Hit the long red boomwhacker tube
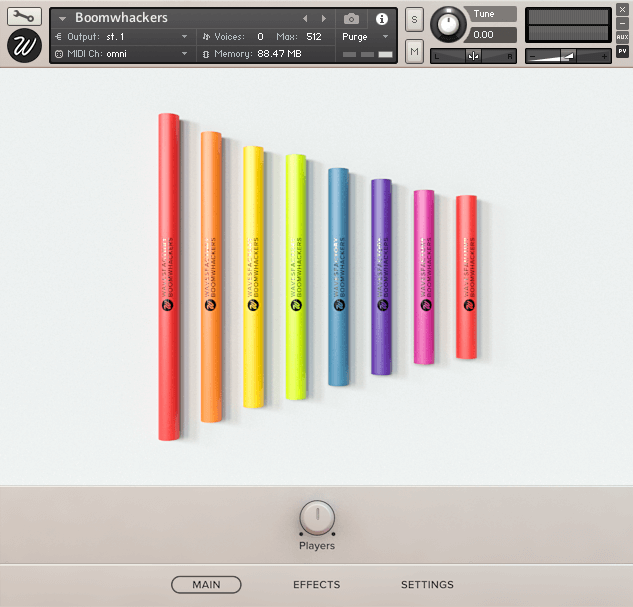The image size is (633, 607). pos(169,277)
